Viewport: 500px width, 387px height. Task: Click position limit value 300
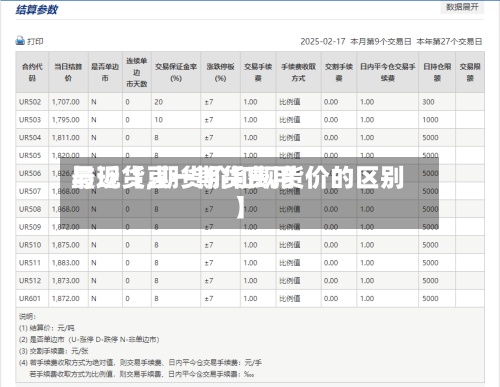[428, 102]
